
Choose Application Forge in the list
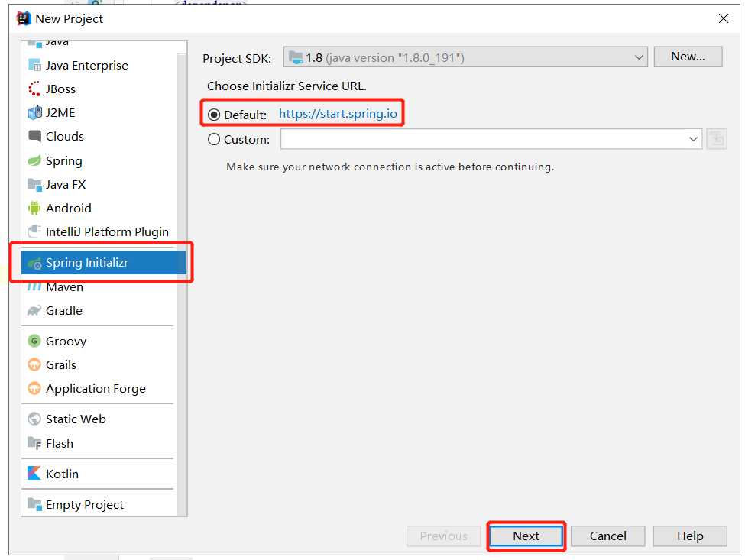click(x=99, y=389)
